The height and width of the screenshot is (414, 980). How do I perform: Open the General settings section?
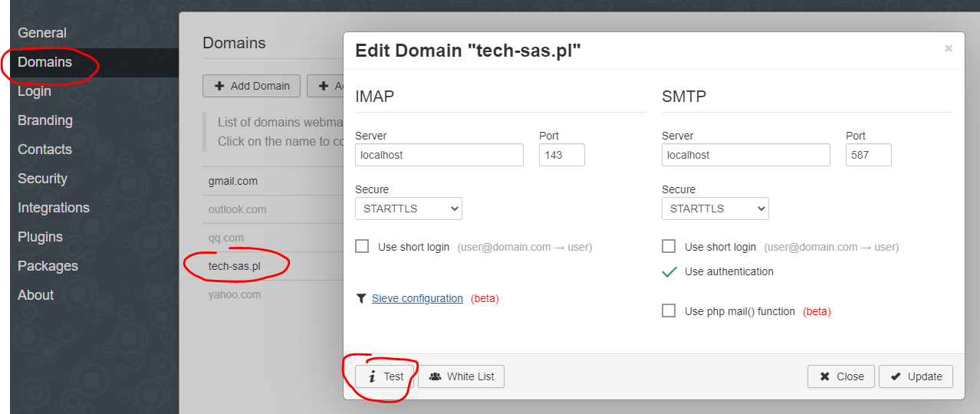click(42, 33)
